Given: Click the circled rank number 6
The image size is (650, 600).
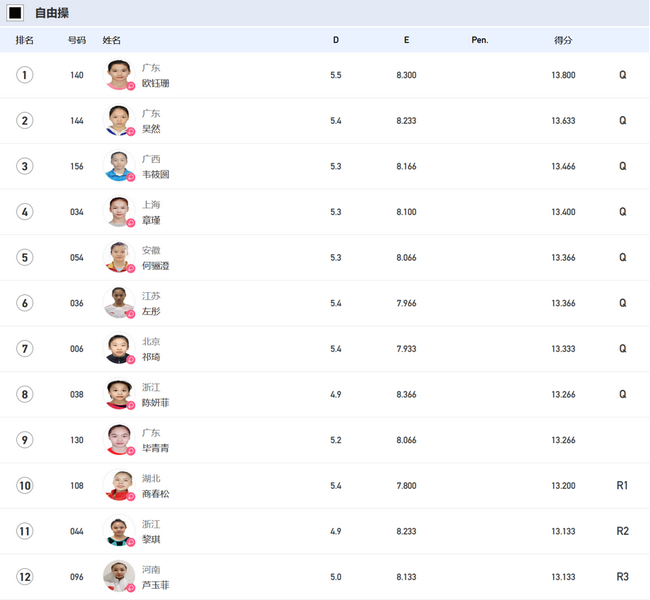Looking at the screenshot, I should (x=24, y=303).
